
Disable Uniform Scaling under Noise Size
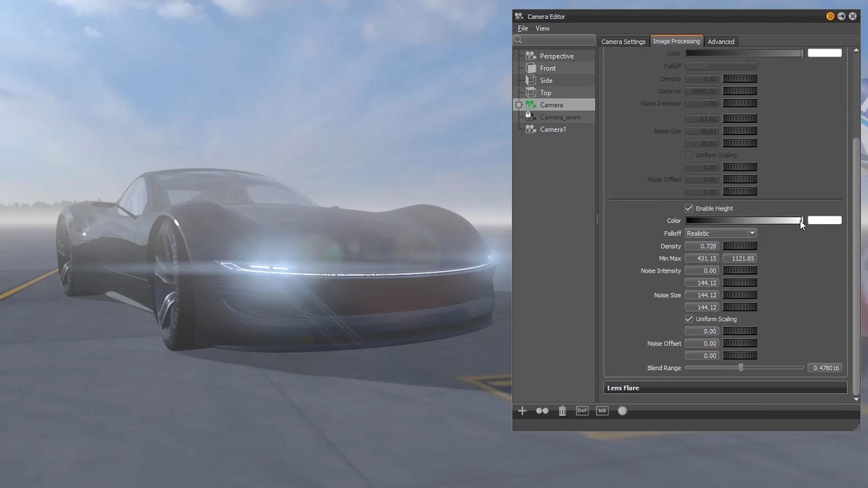(x=689, y=319)
